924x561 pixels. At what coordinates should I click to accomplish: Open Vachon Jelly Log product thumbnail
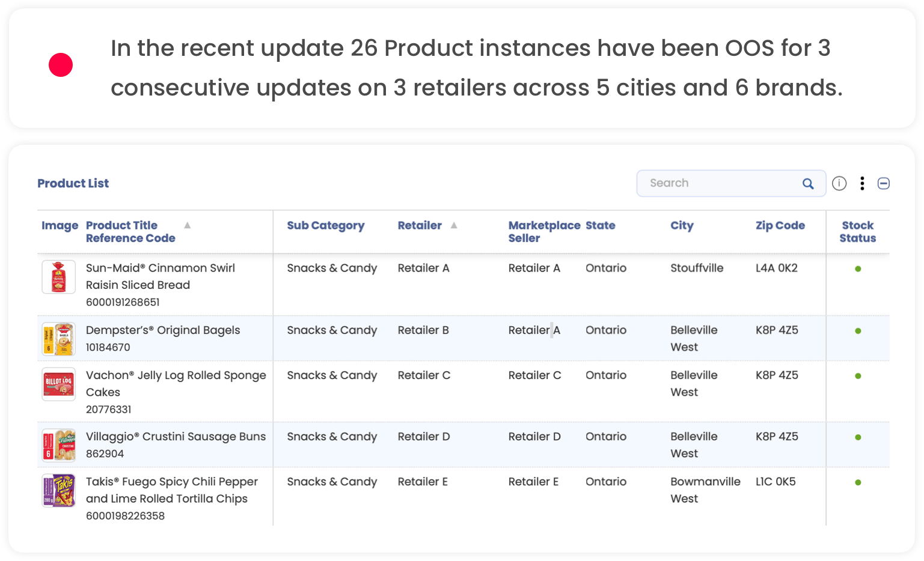tap(58, 384)
